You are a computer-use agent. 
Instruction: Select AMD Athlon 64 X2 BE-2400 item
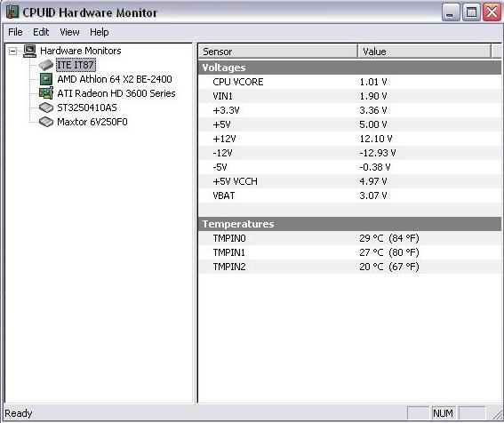point(115,79)
